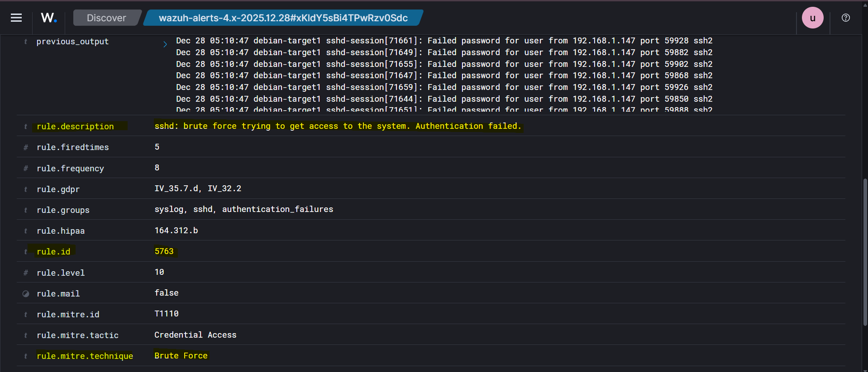Go to the Discover breadcrumb
This screenshot has height=372, width=868.
106,18
